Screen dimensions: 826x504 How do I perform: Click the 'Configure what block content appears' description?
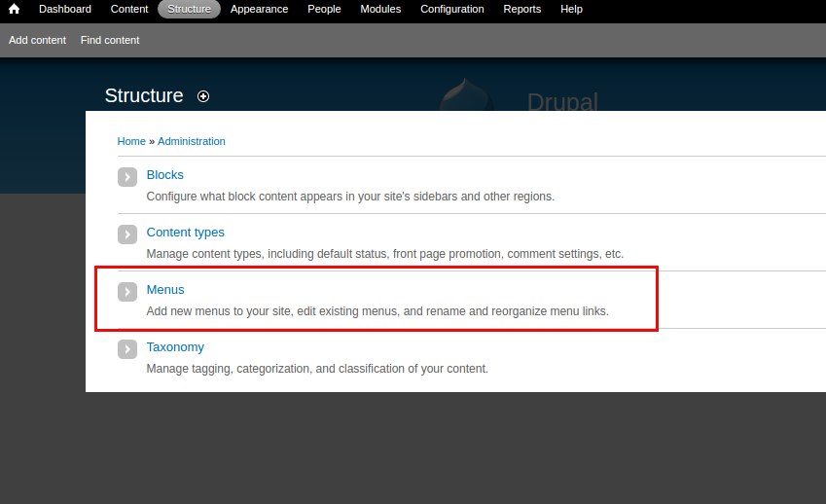coord(350,197)
